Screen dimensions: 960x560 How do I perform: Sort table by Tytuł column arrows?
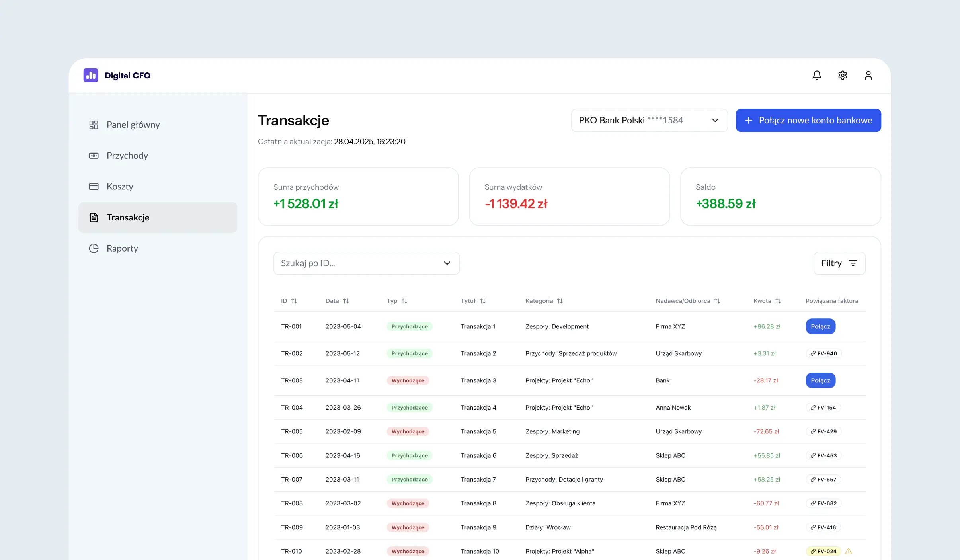[483, 301]
